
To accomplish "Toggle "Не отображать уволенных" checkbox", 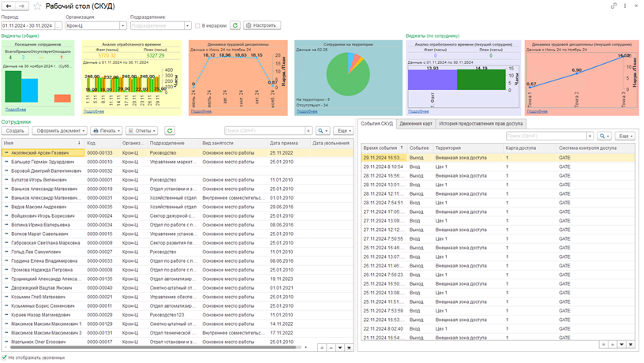I will point(5,357).
